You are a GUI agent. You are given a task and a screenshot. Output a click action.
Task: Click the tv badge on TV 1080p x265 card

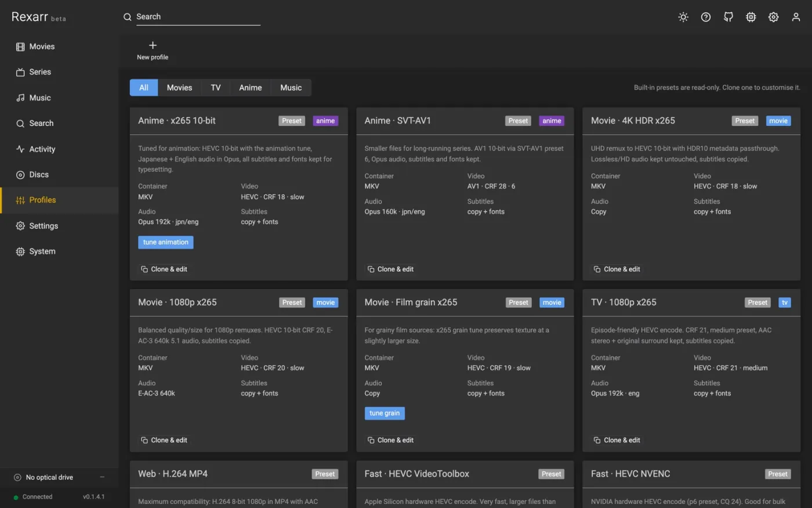click(785, 302)
